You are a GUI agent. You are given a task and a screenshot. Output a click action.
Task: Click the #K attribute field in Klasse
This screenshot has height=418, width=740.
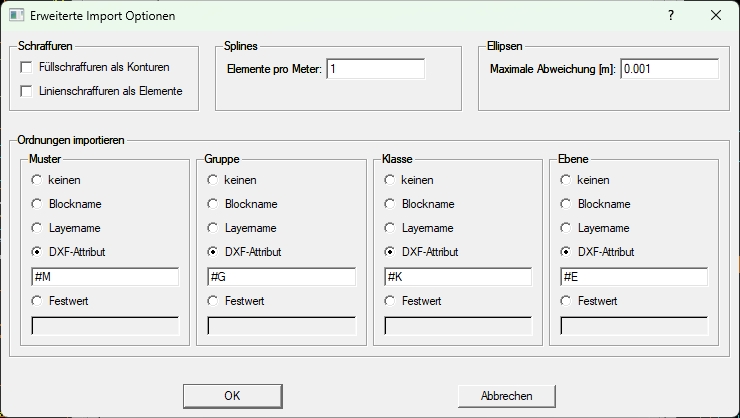tap(458, 277)
